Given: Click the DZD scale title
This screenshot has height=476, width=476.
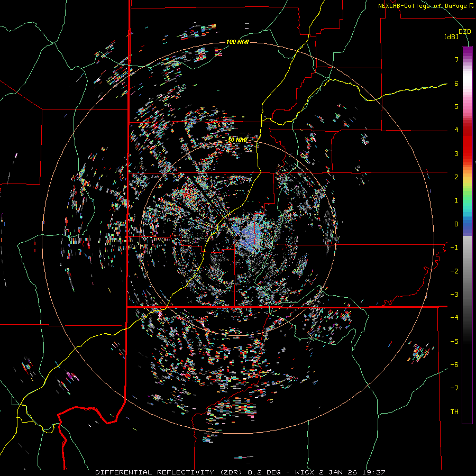Looking at the screenshot, I should (464, 32).
